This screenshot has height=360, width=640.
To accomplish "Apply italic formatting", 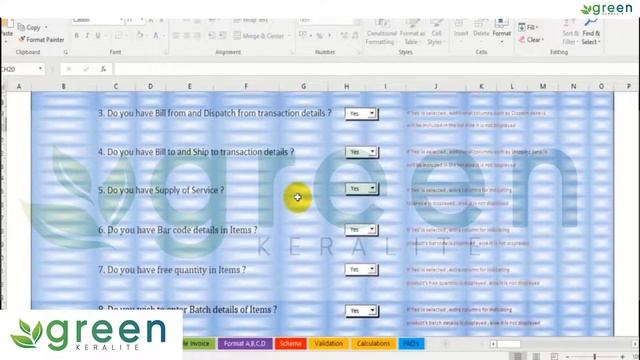I will (87, 36).
